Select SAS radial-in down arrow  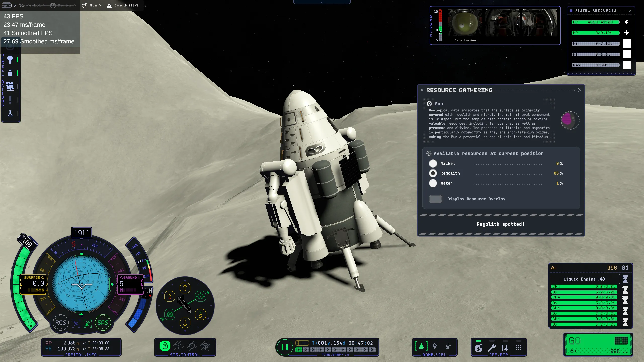[x=185, y=323]
